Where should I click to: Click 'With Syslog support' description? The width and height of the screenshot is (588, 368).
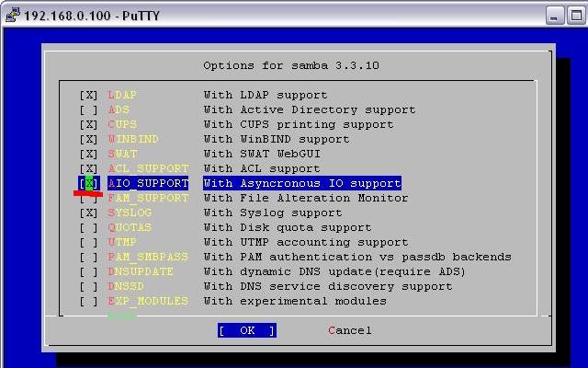[x=273, y=213]
